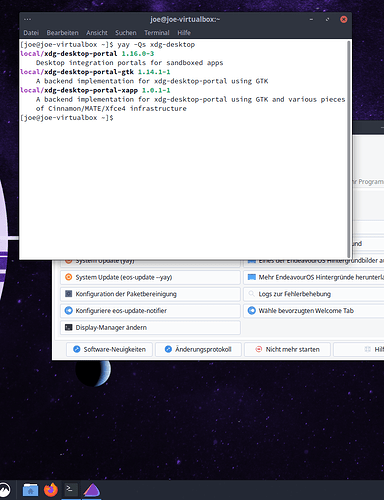Close the terminal with the red button
Image resolution: width=384 pixels, height=500 pixels.
click(344, 19)
